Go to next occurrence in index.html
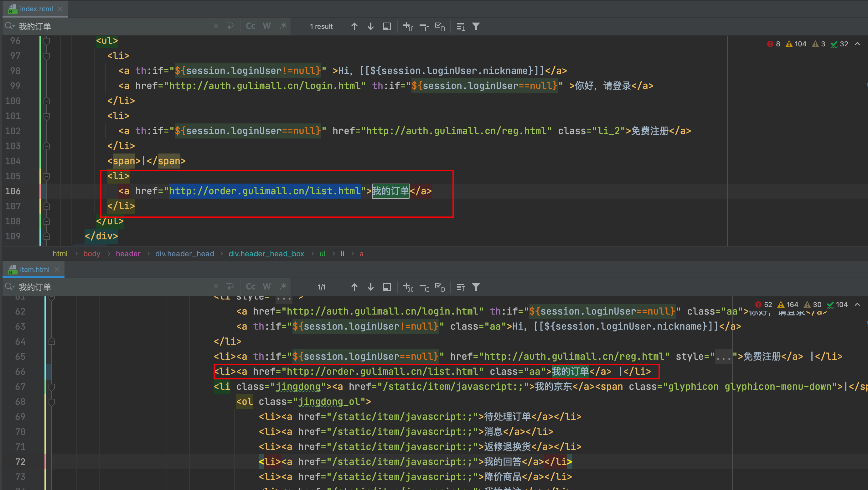The height and width of the screenshot is (490, 868). (370, 26)
